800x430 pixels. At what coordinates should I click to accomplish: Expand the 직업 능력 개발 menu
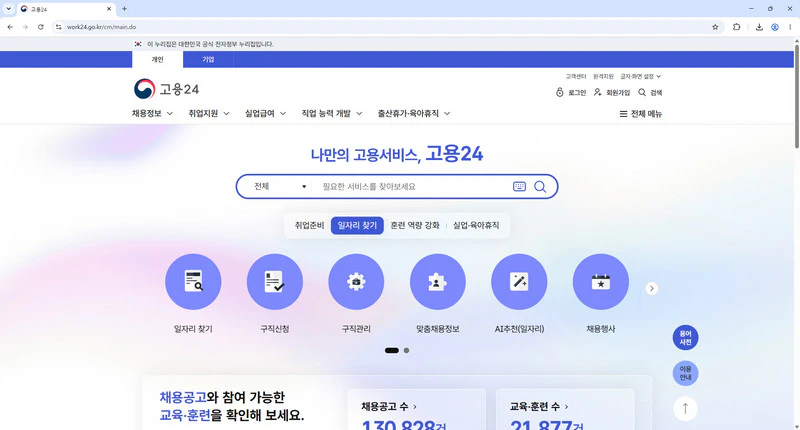pos(332,113)
